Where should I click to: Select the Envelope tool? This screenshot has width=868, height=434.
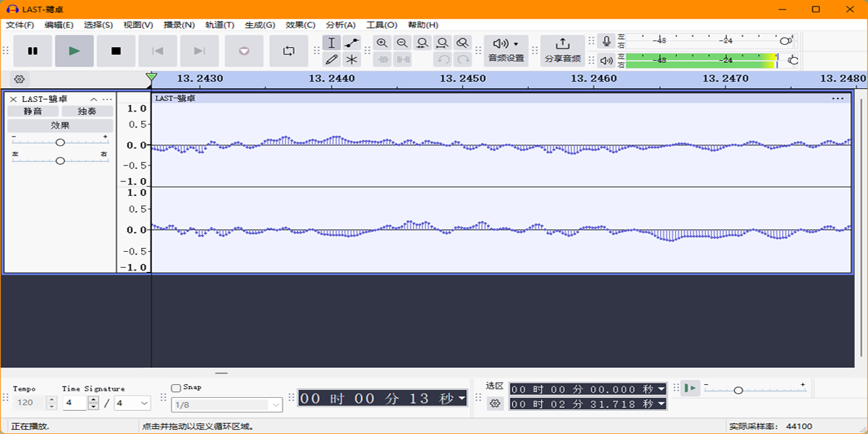tap(350, 43)
